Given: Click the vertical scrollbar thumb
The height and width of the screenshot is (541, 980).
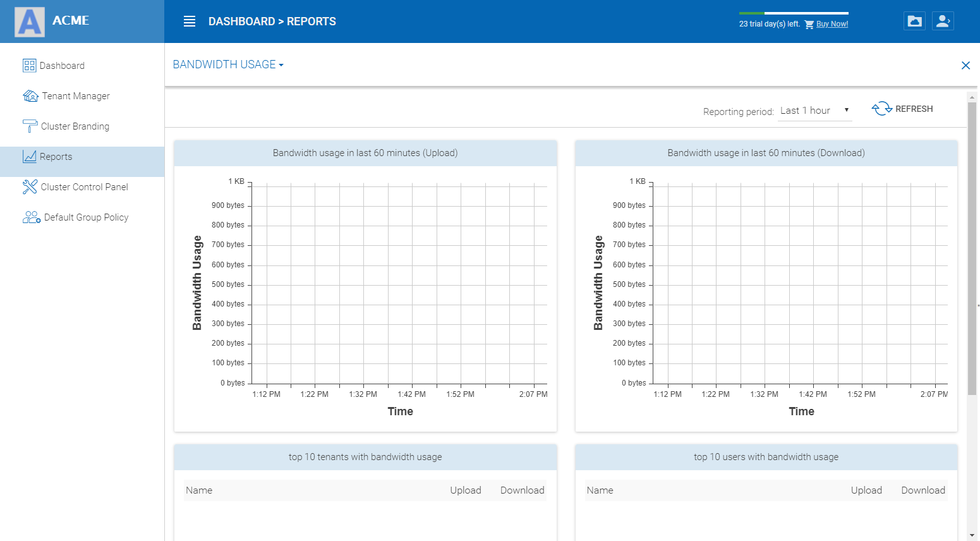Looking at the screenshot, I should [972, 248].
